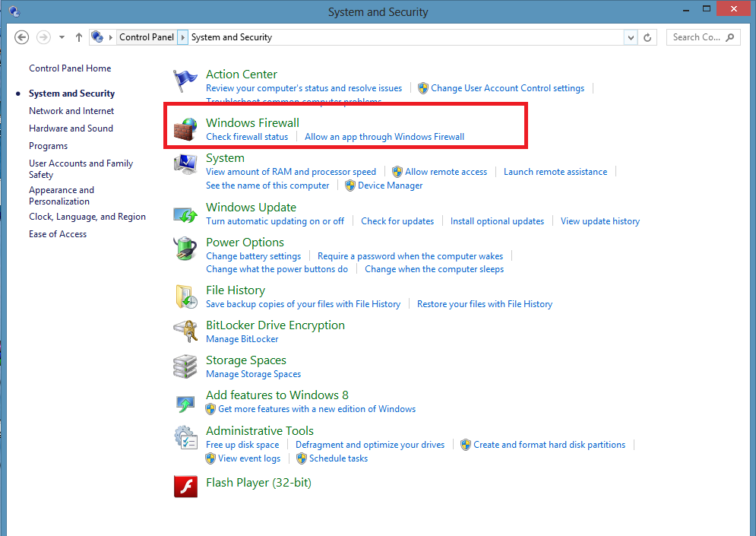756x536 pixels.
Task: Click the Windows Update green arrows icon
Action: coord(185,214)
